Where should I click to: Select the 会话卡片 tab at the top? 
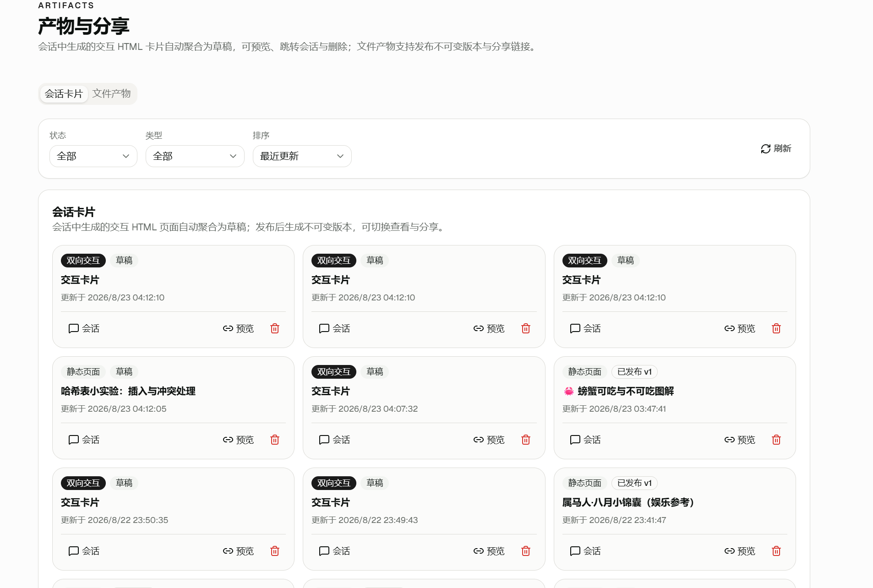point(64,94)
